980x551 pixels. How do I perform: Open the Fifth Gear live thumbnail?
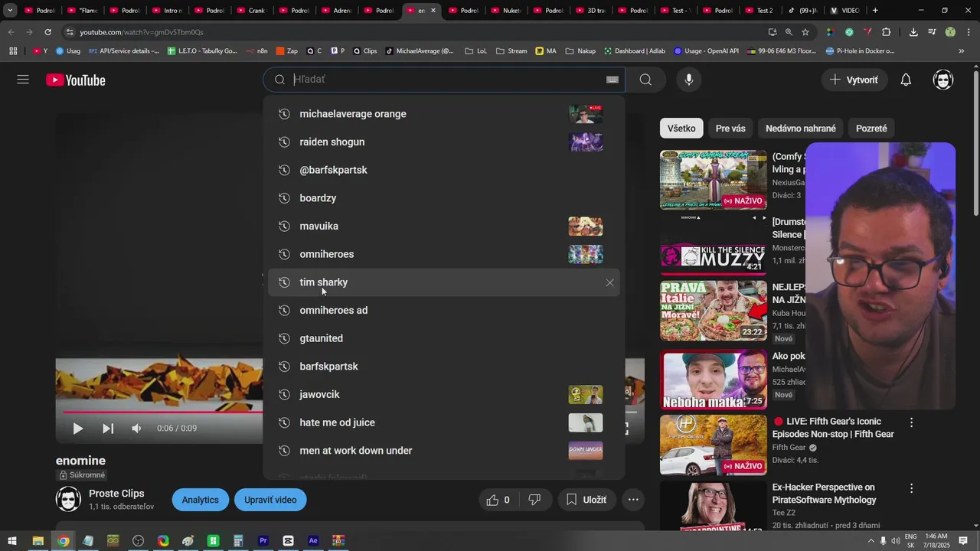pos(714,445)
